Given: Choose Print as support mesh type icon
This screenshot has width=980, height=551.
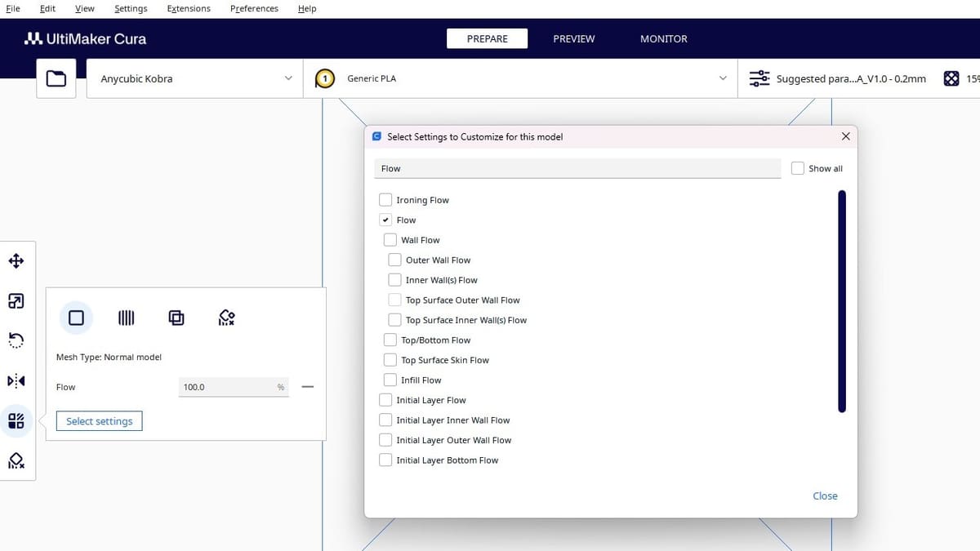Looking at the screenshot, I should click(127, 318).
